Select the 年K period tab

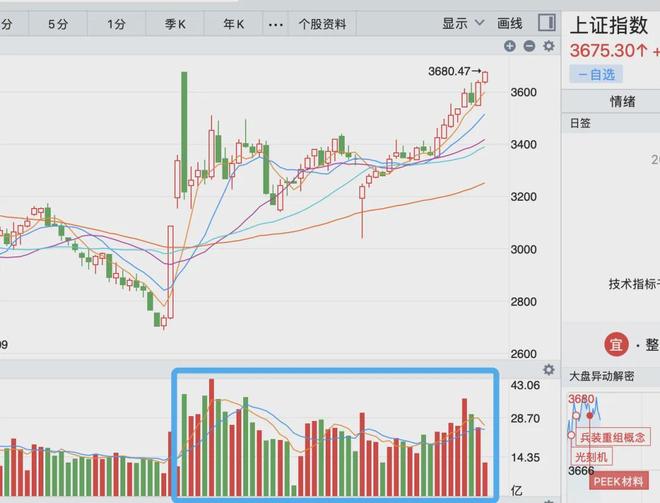234,24
